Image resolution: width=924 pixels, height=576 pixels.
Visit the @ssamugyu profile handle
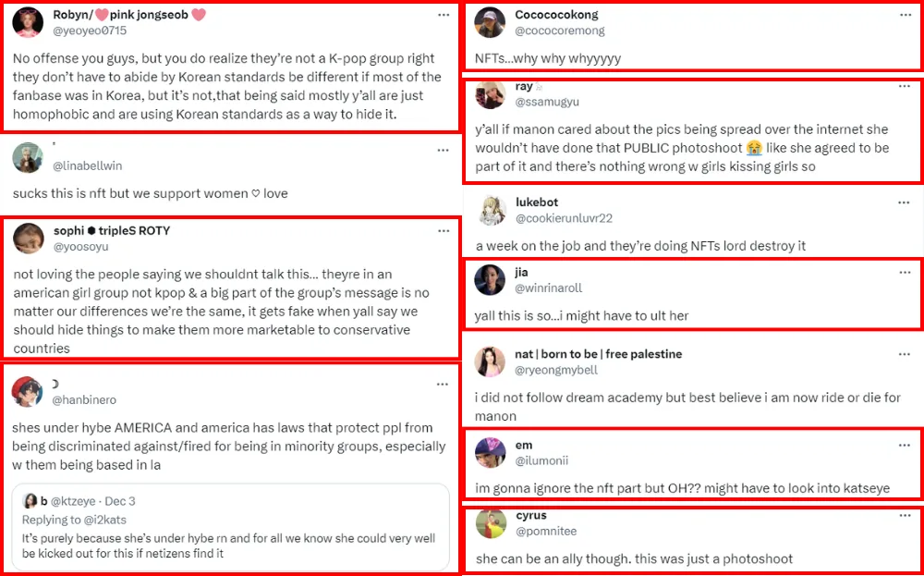point(547,102)
